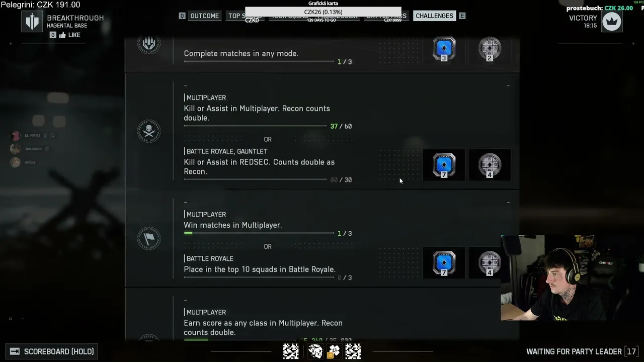Screen dimensions: 644x362
Task: Click the REDSEC Kill or Assist progress bar
Action: [x=255, y=179]
